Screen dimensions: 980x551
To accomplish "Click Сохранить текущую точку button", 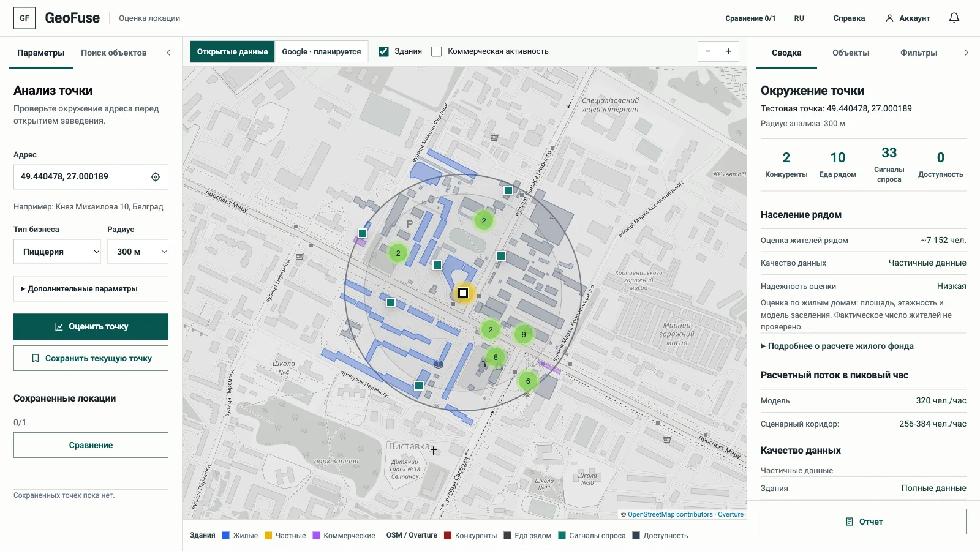I will click(91, 358).
